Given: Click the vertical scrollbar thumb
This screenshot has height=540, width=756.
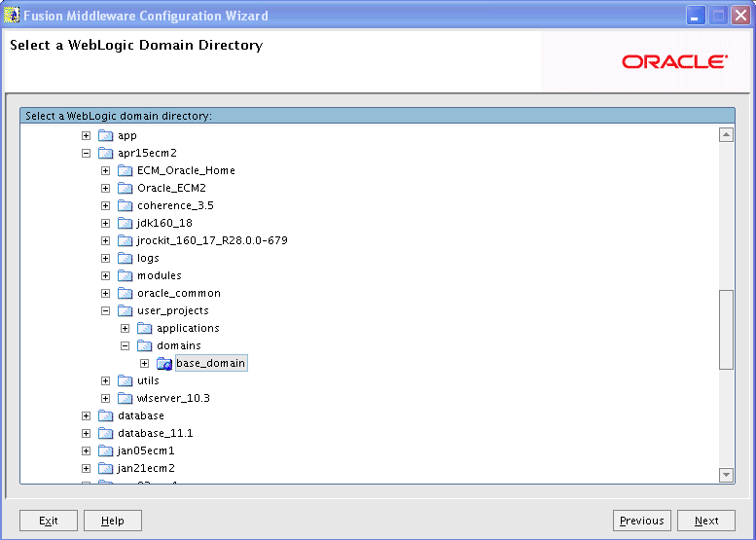Looking at the screenshot, I should tap(726, 330).
